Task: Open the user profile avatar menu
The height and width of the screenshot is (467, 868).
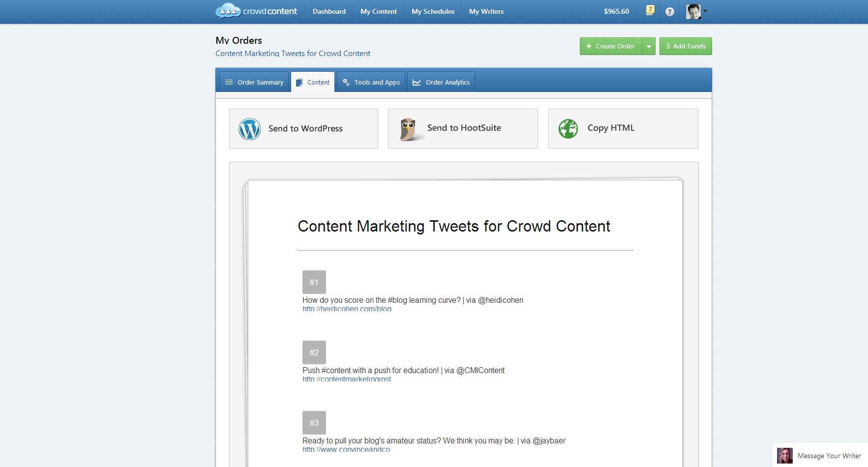Action: point(693,11)
